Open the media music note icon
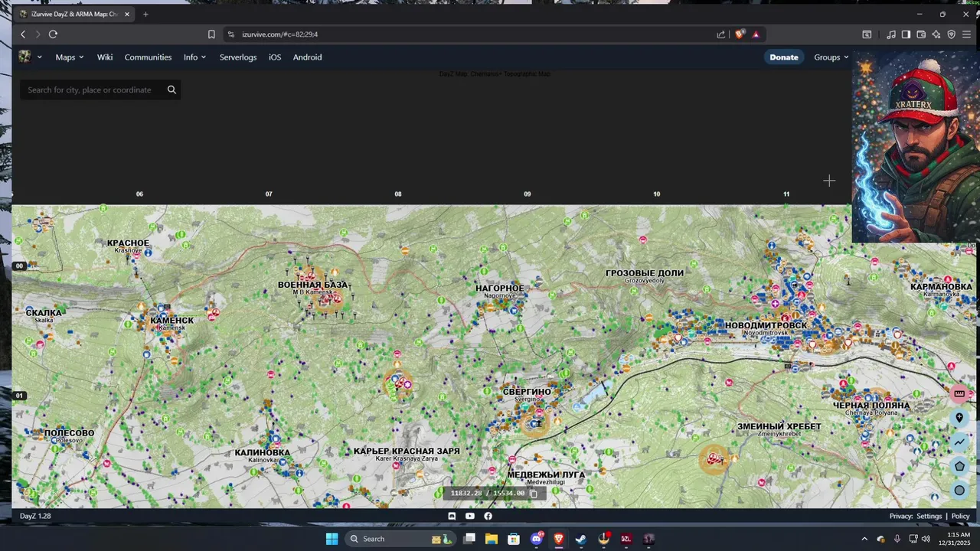Viewport: 980px width, 551px height. coord(891,34)
